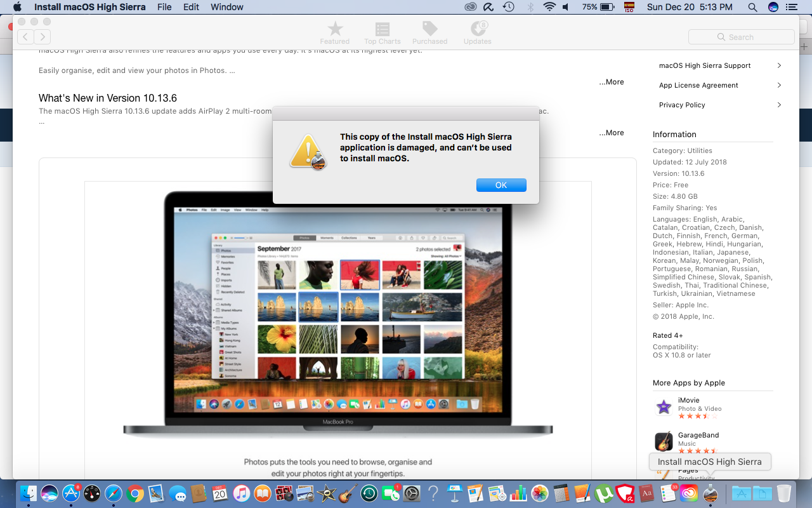Viewport: 812px width, 508px height.
Task: Launch iTunes from the Dock
Action: (241, 493)
